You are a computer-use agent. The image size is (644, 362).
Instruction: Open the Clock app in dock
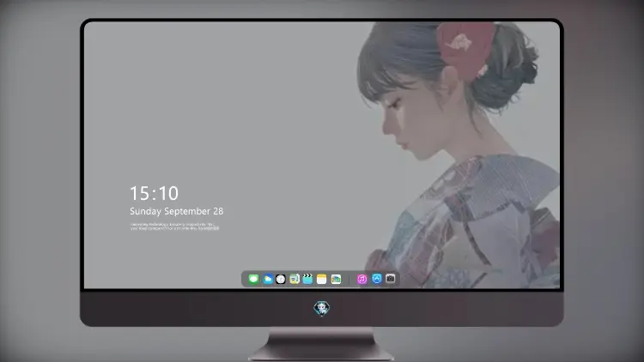pyautogui.click(x=281, y=279)
